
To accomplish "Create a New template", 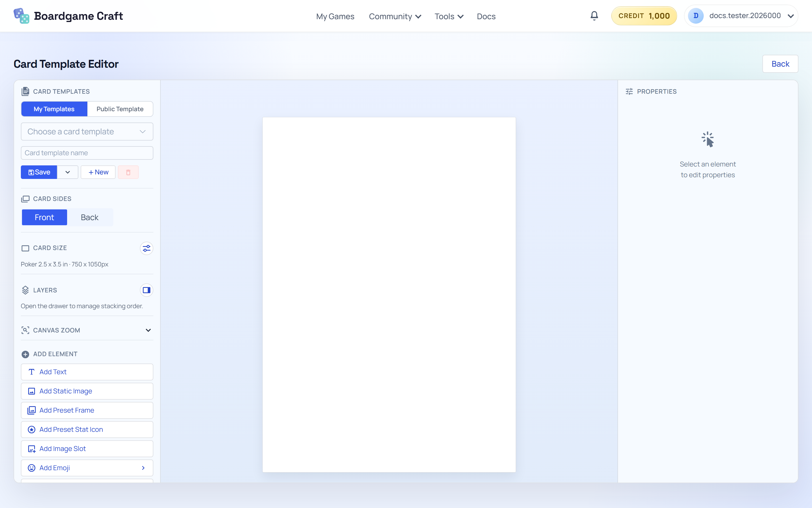I will [x=98, y=172].
